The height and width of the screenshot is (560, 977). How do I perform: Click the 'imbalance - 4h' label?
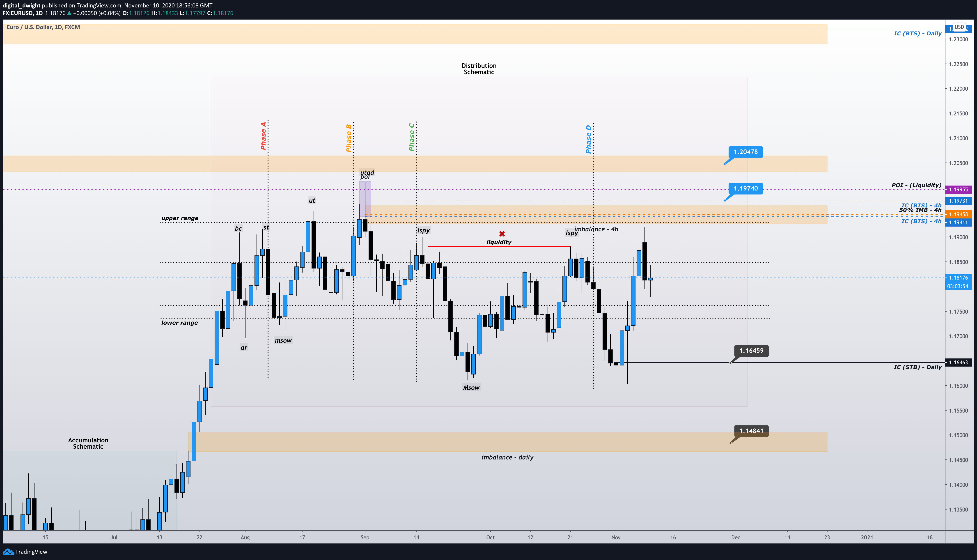596,229
